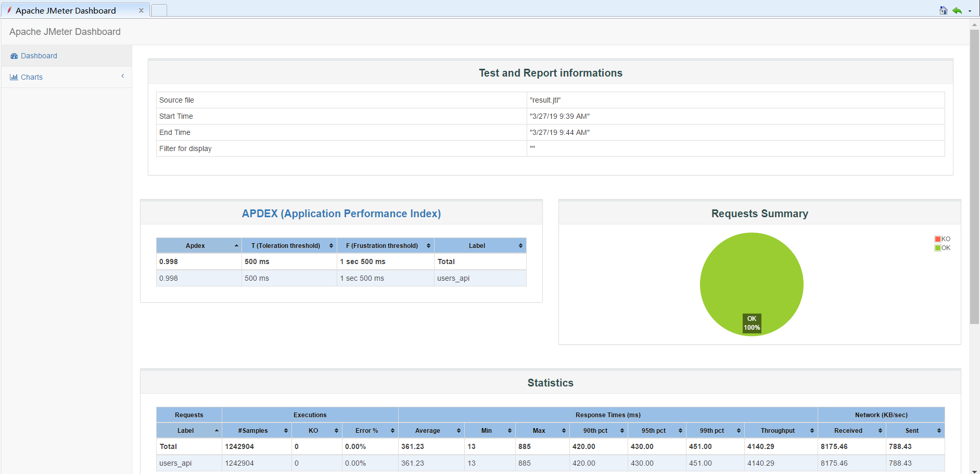Click the Network (KB/sec) group header

pos(881,415)
